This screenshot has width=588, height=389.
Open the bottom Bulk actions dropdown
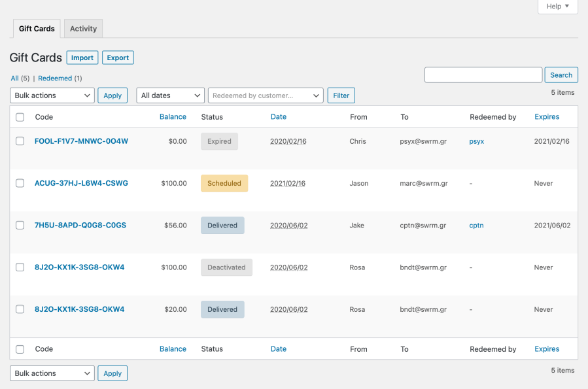[52, 373]
